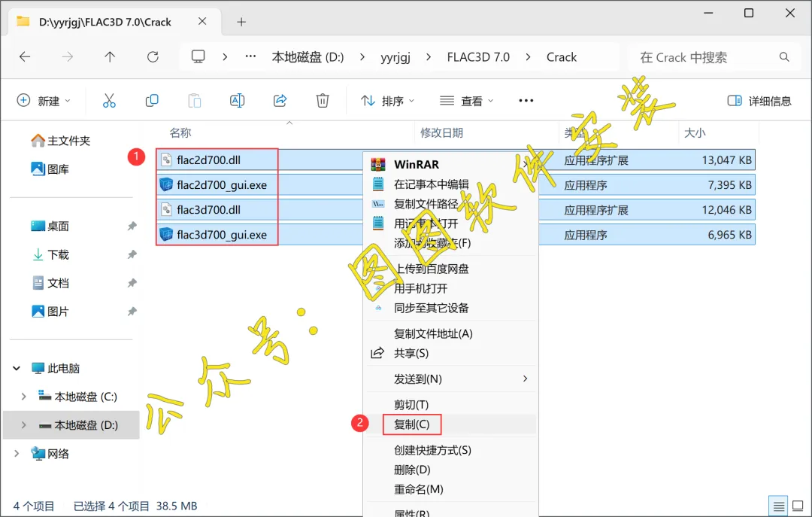Expand 本地磁盘 (D:) tree node
The height and width of the screenshot is (517, 812).
[24, 425]
